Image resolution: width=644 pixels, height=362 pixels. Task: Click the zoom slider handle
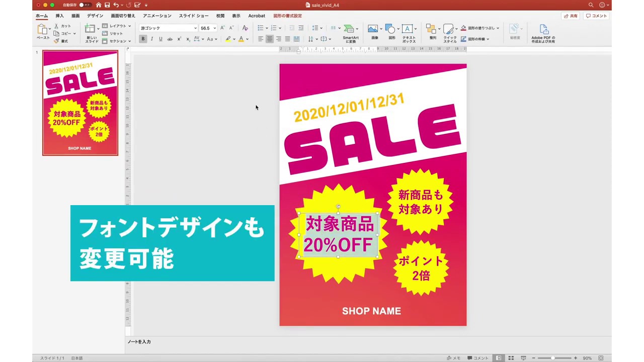click(552, 358)
